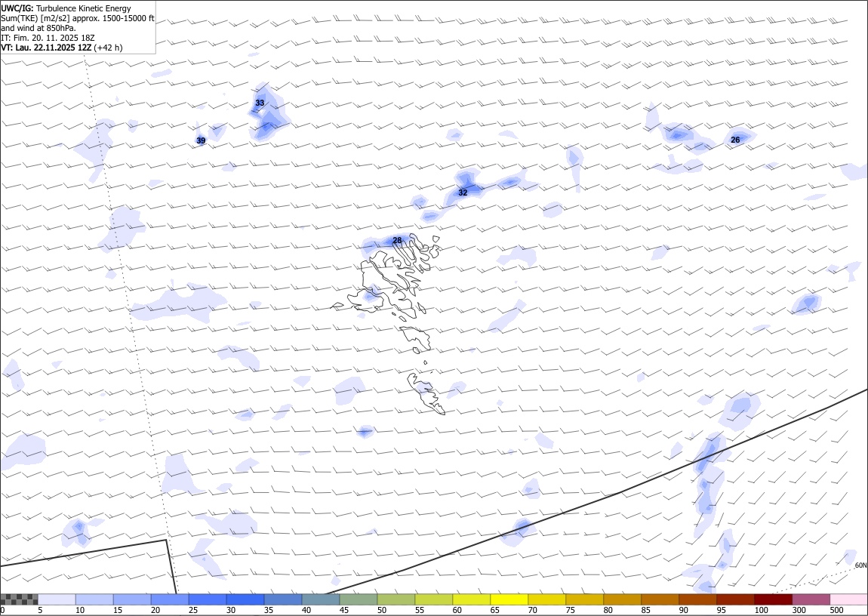Click the TKE maximum value label 26
Image resolution: width=868 pixels, height=616 pixels.
[x=735, y=140]
